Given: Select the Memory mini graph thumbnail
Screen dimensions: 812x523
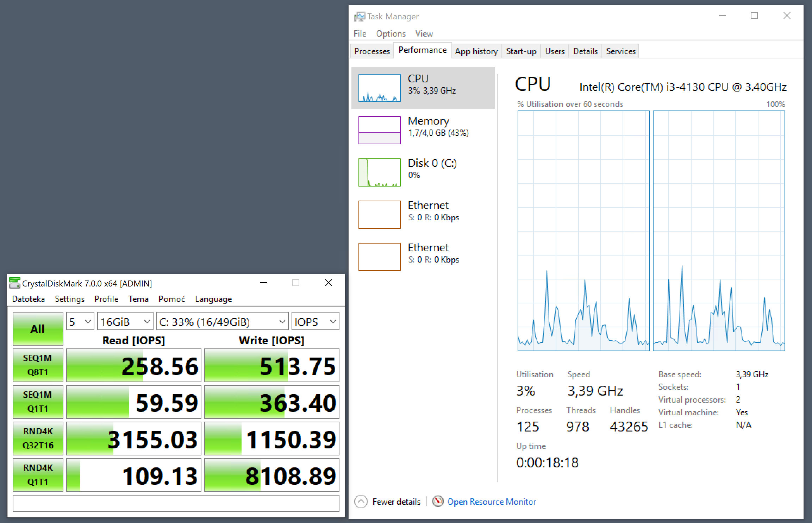Looking at the screenshot, I should coord(379,130).
